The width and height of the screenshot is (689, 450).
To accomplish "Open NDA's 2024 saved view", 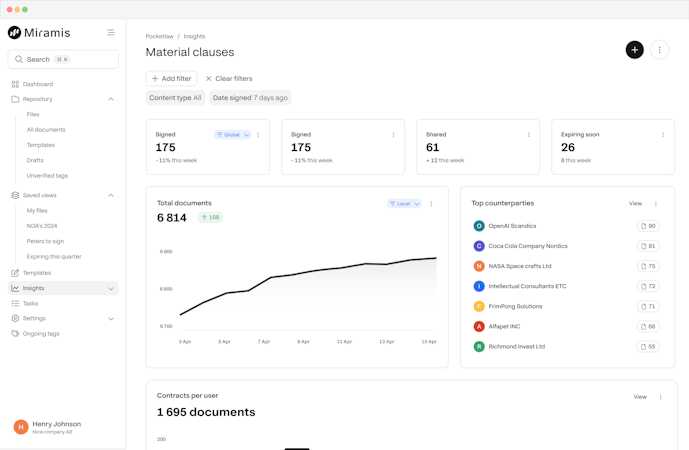I will (x=42, y=226).
